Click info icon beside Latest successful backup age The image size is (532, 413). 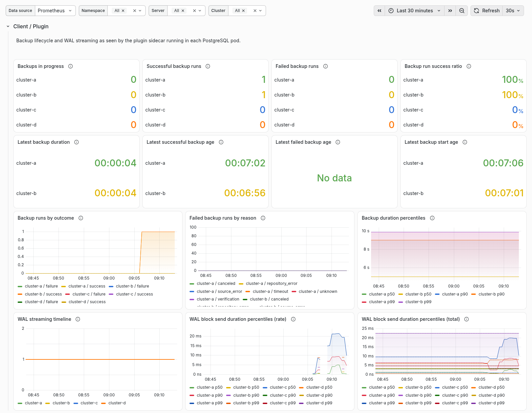(x=221, y=142)
